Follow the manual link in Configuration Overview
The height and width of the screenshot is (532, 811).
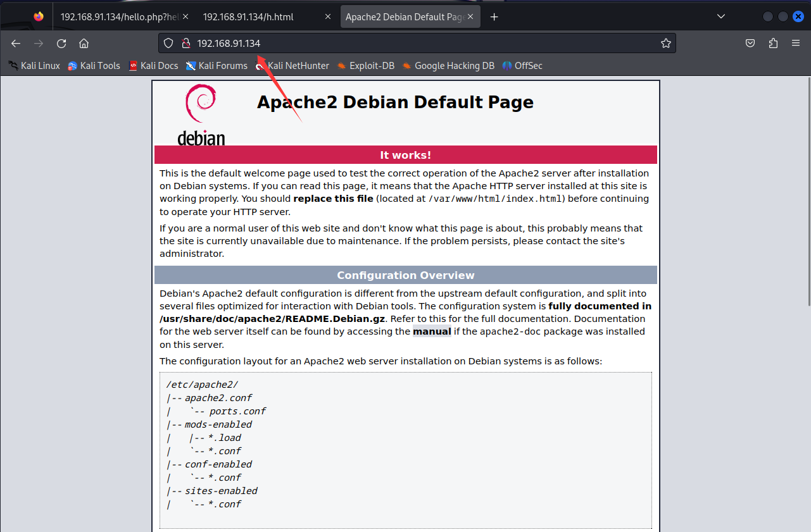click(x=432, y=331)
